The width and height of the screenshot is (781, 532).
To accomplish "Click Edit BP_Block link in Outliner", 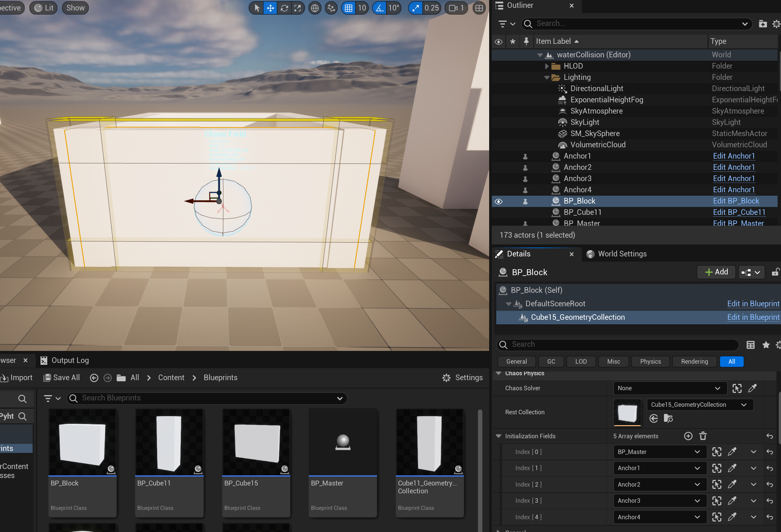I will pyautogui.click(x=736, y=201).
